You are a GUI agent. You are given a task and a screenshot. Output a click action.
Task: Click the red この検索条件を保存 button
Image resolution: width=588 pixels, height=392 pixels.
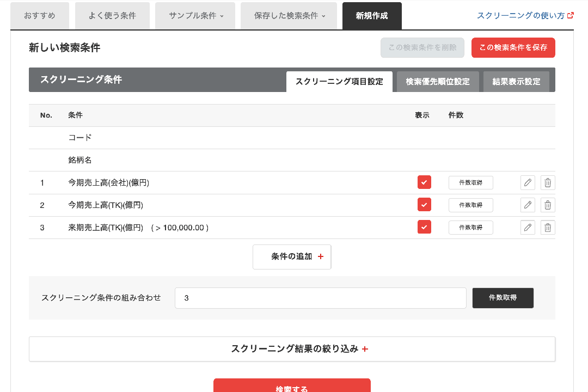click(513, 47)
